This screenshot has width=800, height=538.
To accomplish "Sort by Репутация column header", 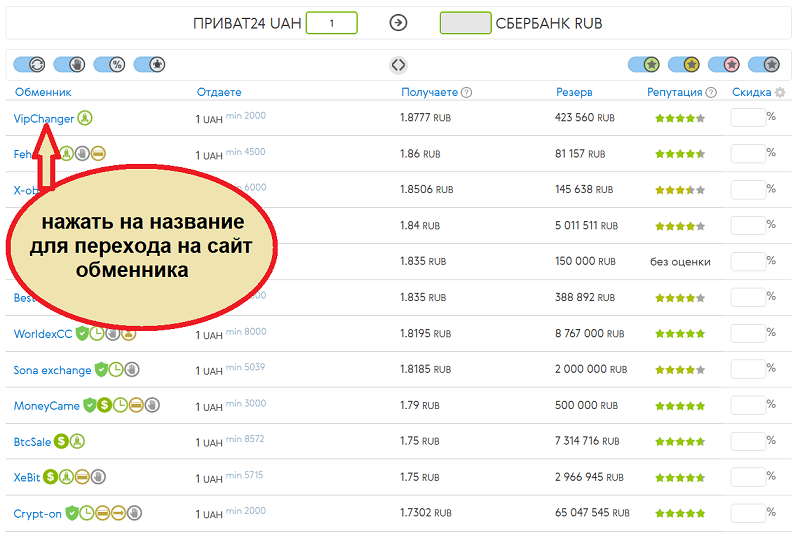I will coord(674,92).
